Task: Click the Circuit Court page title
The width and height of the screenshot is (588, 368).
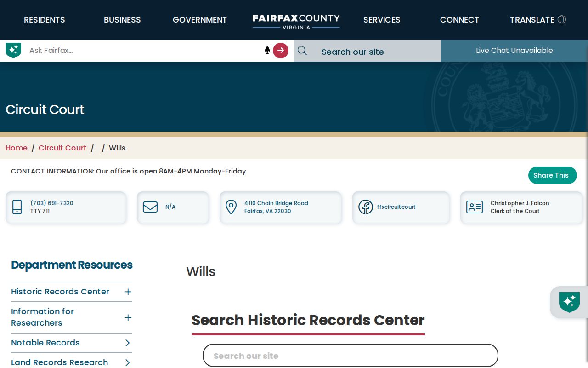Action: pos(45,109)
